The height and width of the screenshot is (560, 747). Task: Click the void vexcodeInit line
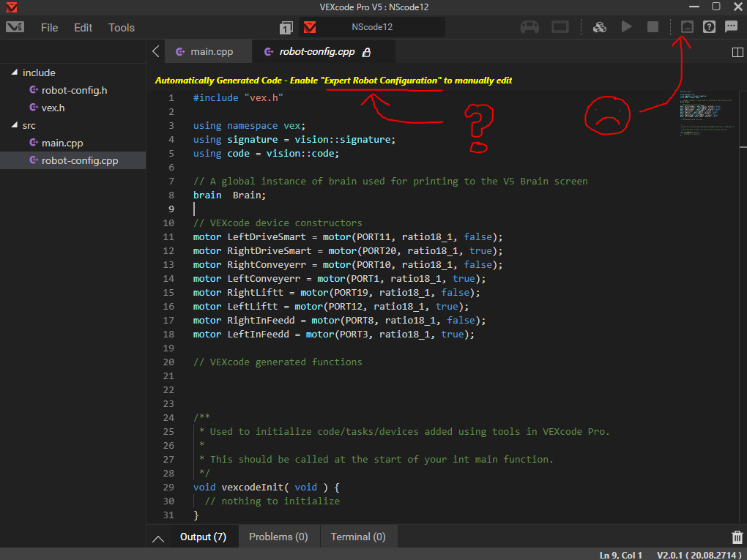point(267,487)
